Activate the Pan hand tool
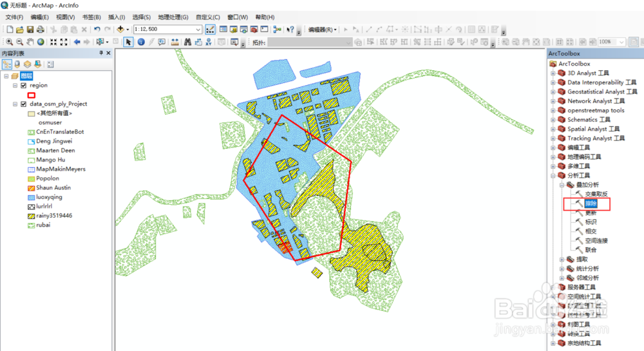Screen dimensions: 644x351 pyautogui.click(x=30, y=42)
